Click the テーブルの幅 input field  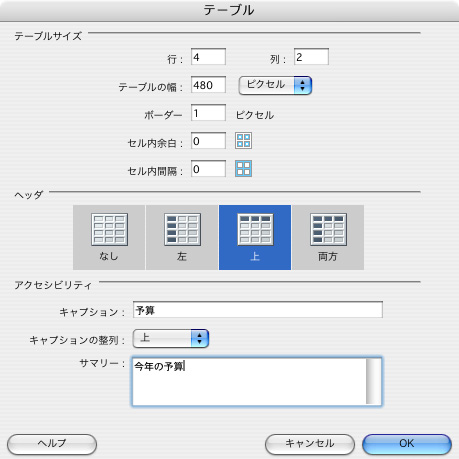(208, 85)
